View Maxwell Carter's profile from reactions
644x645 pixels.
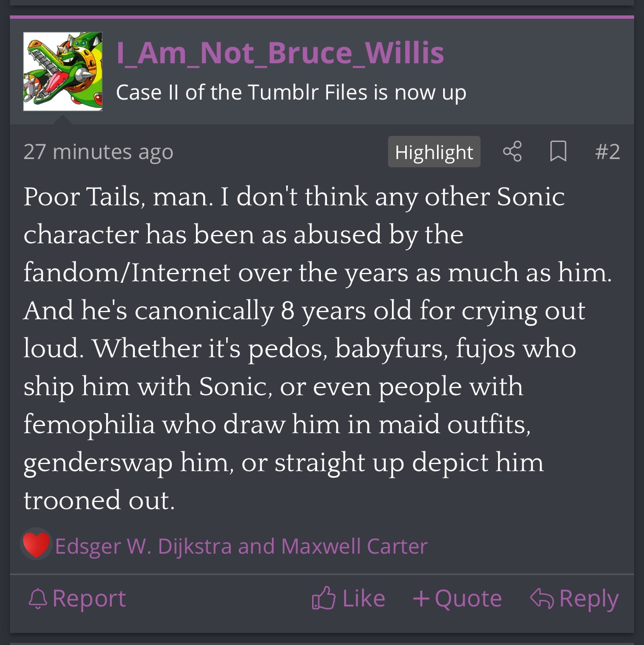tap(354, 546)
